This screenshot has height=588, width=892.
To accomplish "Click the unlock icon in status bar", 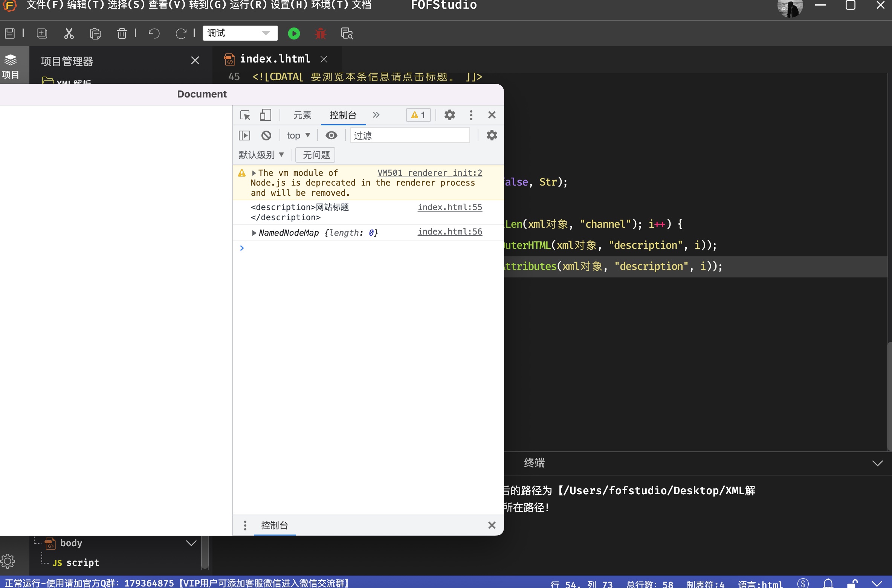I will coord(853,583).
